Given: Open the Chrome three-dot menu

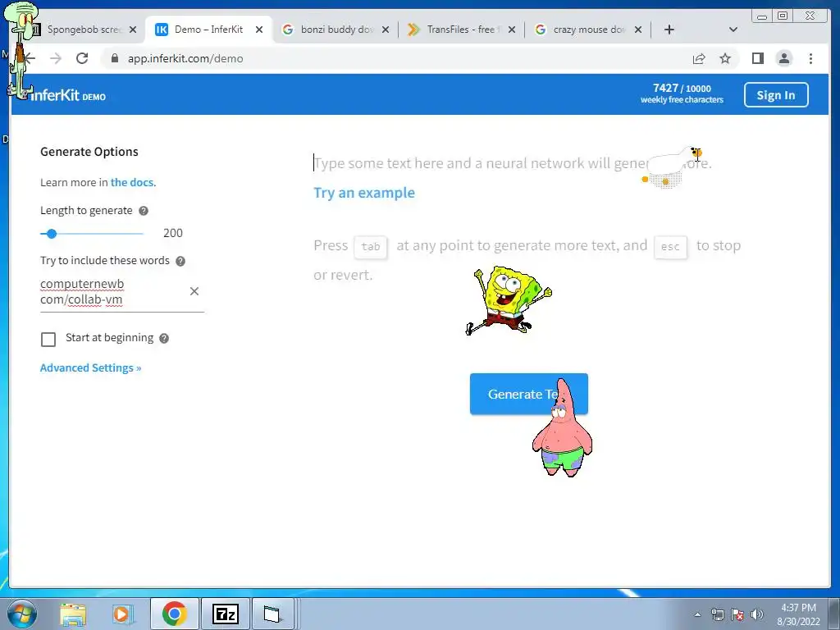Looking at the screenshot, I should coord(811,58).
